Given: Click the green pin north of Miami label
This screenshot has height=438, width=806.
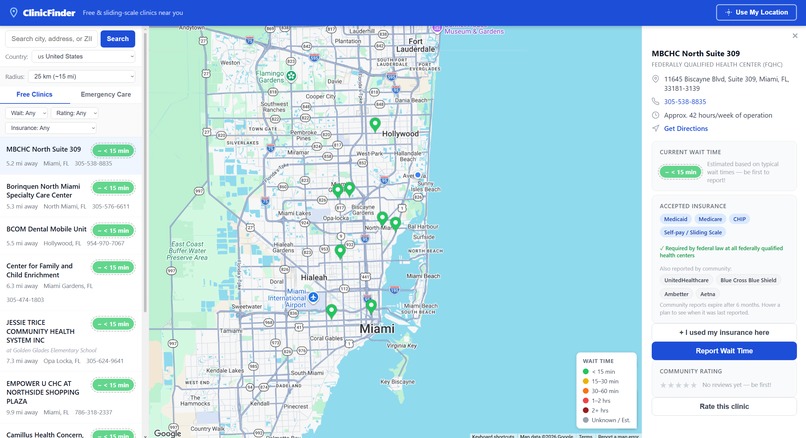Looking at the screenshot, I should coord(371,307).
